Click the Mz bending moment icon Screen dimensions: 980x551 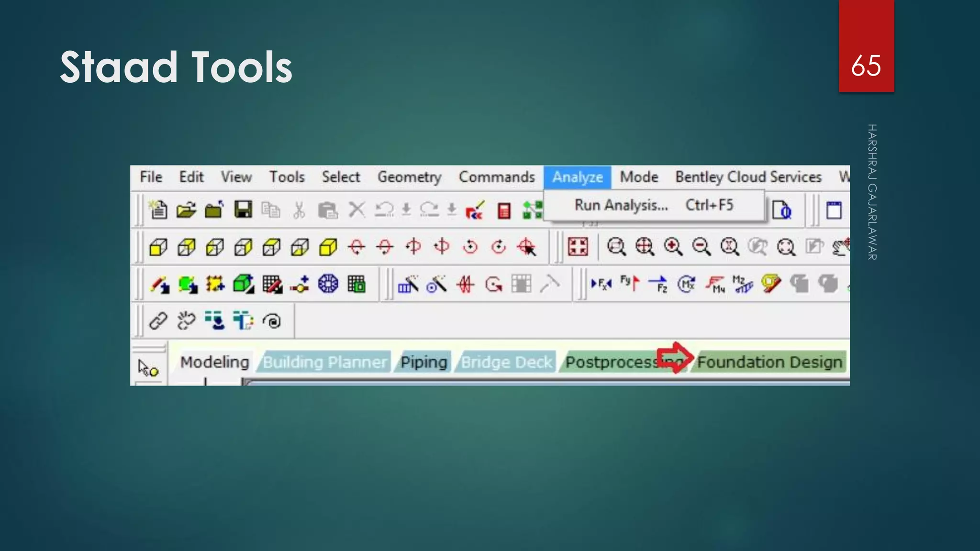click(x=743, y=284)
